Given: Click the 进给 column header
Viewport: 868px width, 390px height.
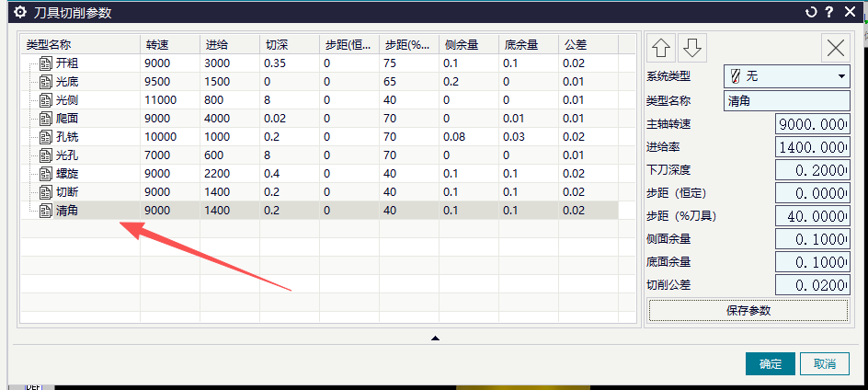Looking at the screenshot, I should tap(230, 44).
